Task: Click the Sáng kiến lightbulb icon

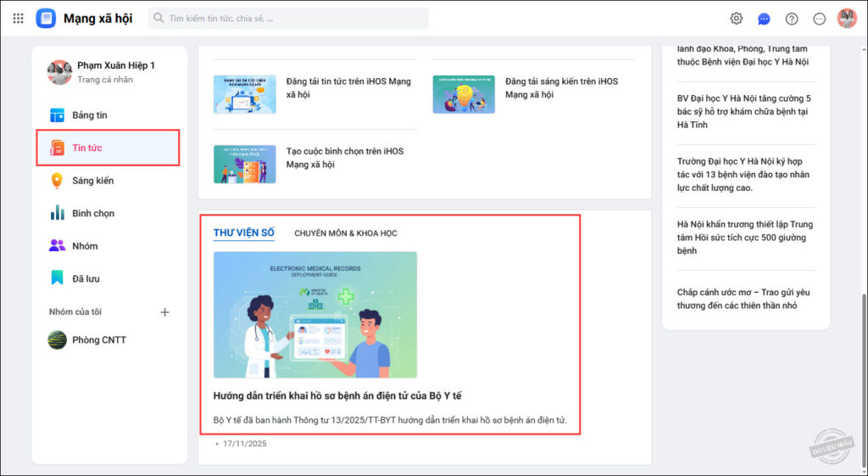Action: tap(57, 181)
